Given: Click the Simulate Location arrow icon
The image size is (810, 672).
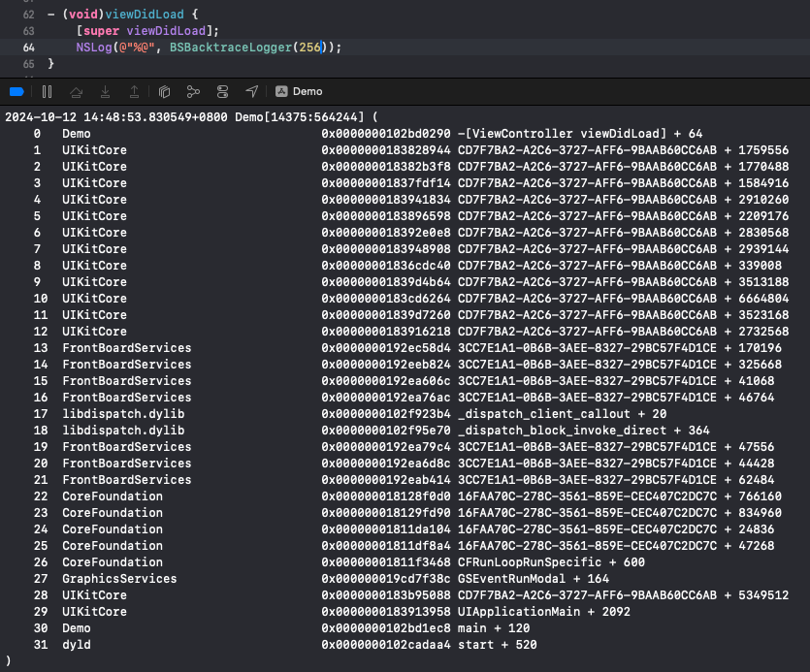Looking at the screenshot, I should click(251, 92).
